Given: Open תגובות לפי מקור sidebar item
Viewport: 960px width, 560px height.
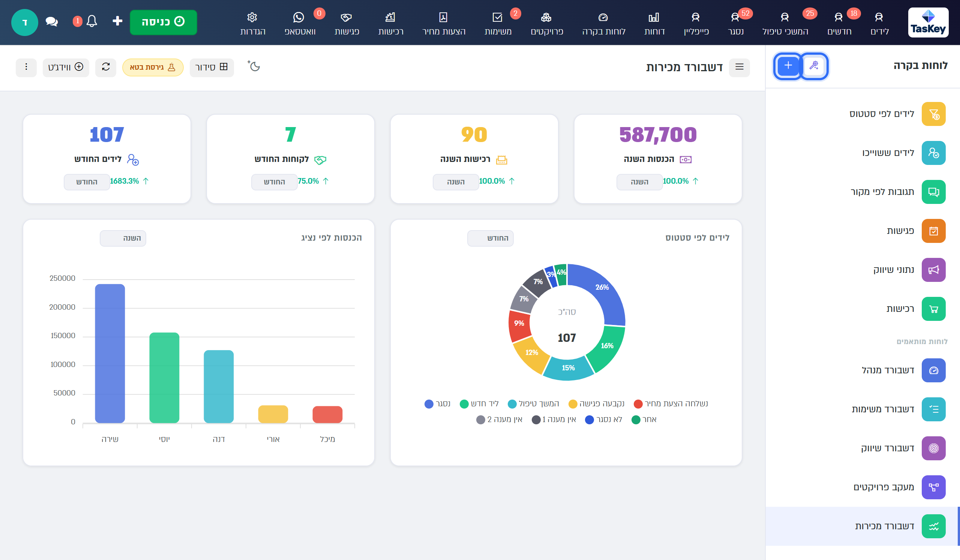Looking at the screenshot, I should (863, 192).
